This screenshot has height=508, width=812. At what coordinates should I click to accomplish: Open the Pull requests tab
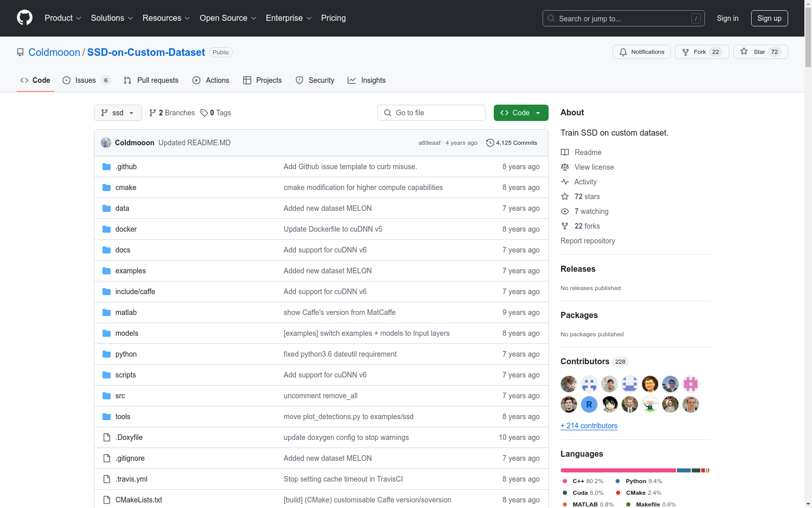[x=151, y=80]
